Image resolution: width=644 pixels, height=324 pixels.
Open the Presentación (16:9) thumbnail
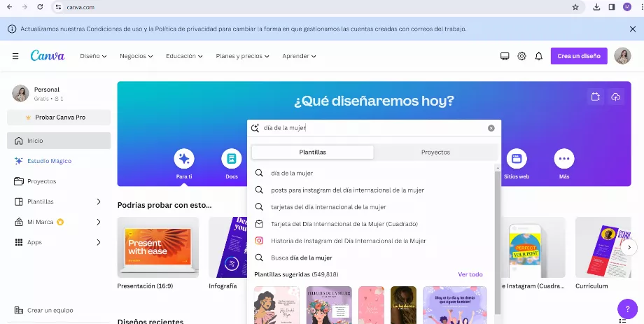tap(158, 248)
